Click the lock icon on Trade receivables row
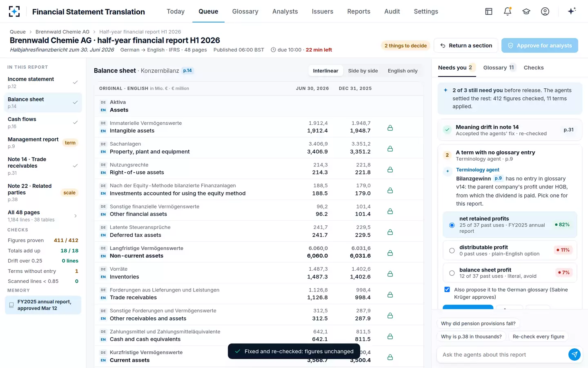This screenshot has height=368, width=588. tap(390, 294)
